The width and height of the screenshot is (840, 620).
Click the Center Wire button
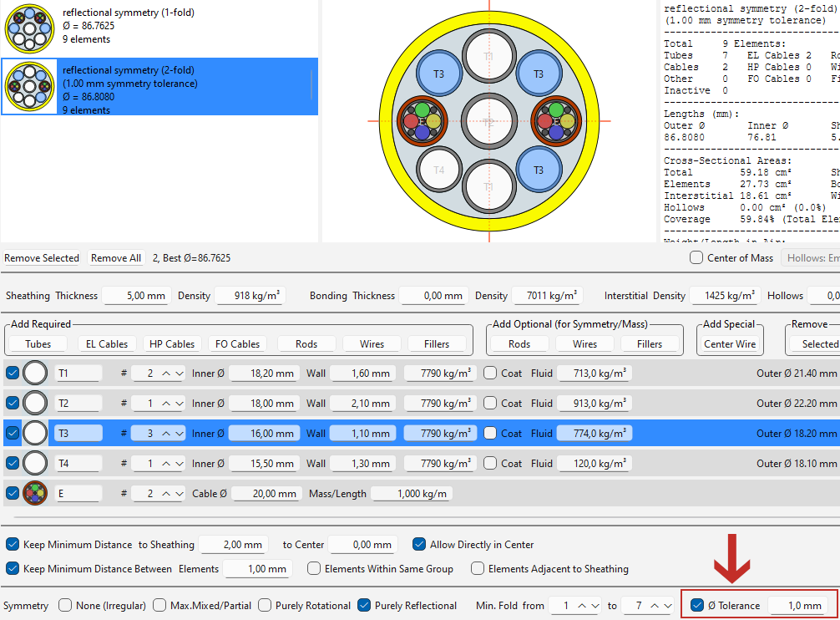(x=730, y=343)
